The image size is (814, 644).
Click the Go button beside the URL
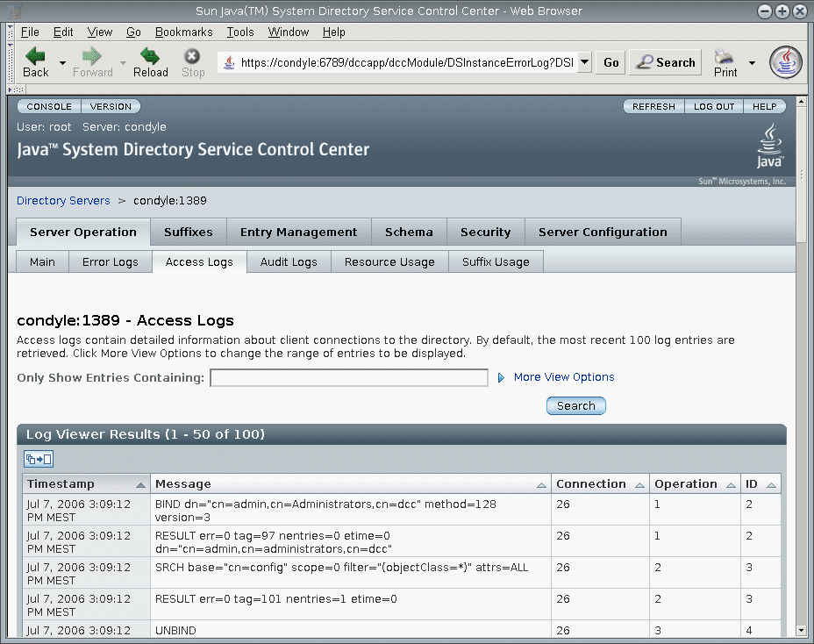[610, 63]
